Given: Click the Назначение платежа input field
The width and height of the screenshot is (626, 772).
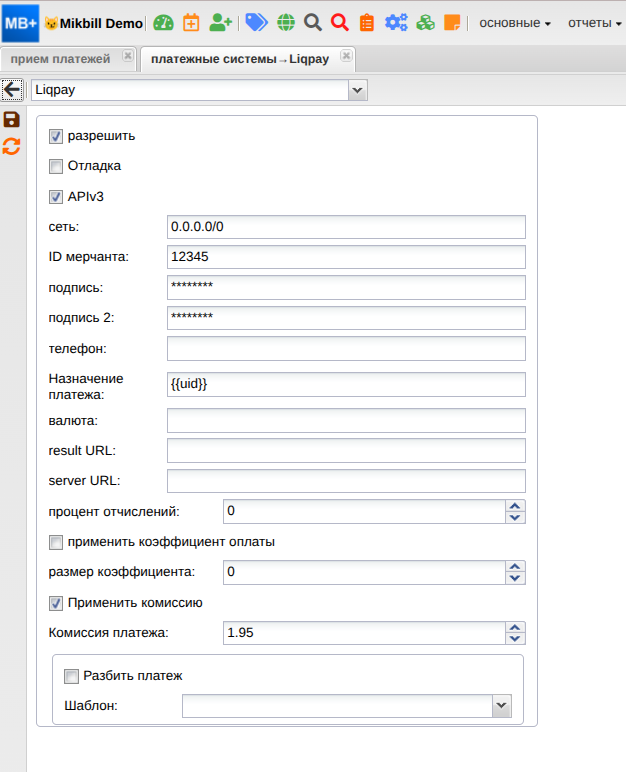Looking at the screenshot, I should pyautogui.click(x=346, y=385).
